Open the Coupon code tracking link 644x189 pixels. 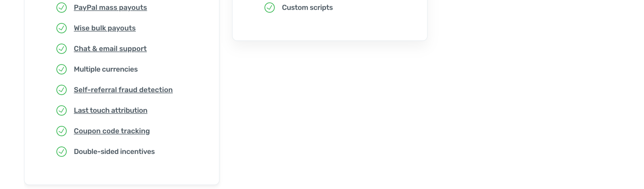click(x=111, y=131)
